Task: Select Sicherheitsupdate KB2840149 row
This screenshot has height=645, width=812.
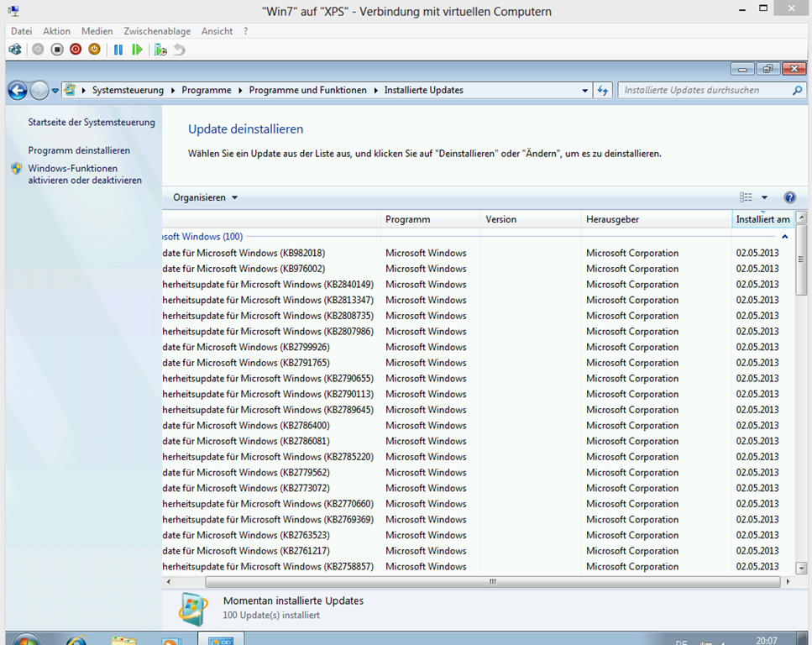Action: point(478,285)
